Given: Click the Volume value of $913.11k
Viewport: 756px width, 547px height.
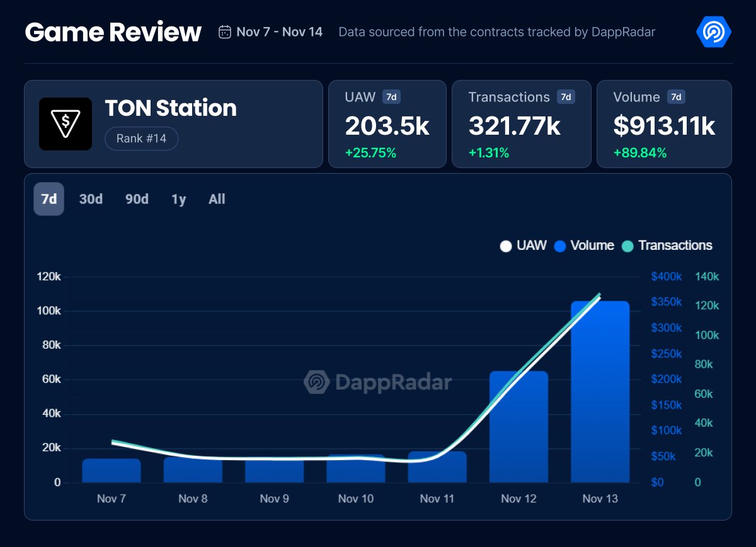Looking at the screenshot, I should tap(665, 125).
